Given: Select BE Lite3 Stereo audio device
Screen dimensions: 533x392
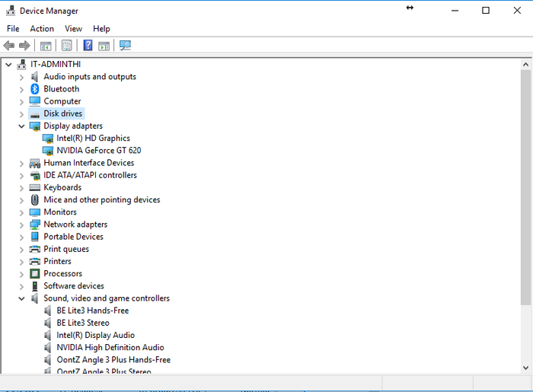Looking at the screenshot, I should 83,323.
